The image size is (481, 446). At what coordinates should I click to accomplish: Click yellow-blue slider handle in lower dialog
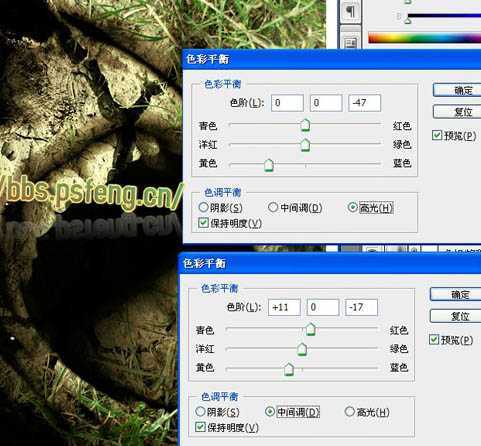pos(289,369)
